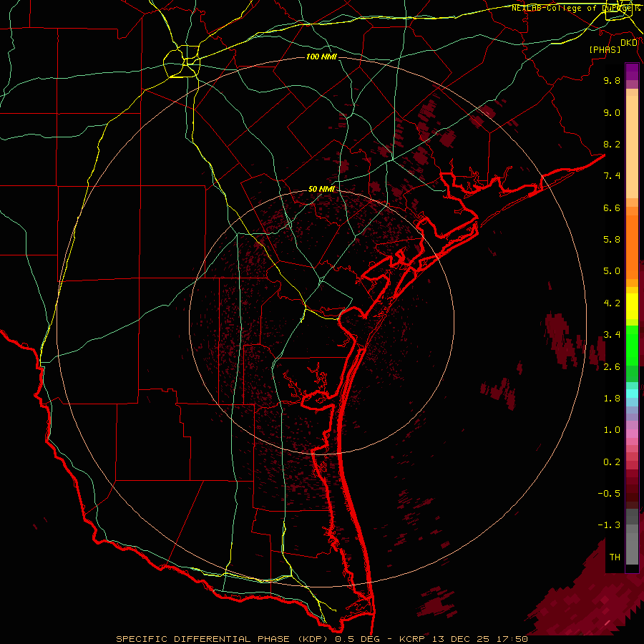
Task: Click the gray band near TH on the color bar
Action: (632, 545)
